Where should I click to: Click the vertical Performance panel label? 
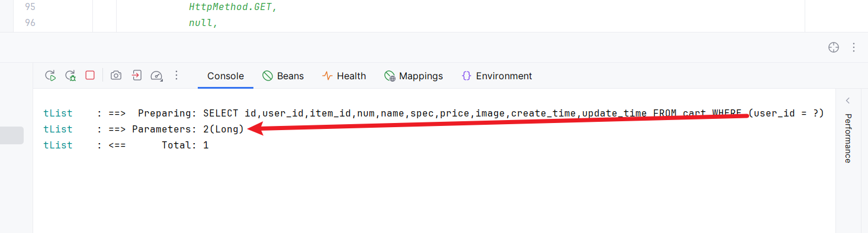point(848,138)
